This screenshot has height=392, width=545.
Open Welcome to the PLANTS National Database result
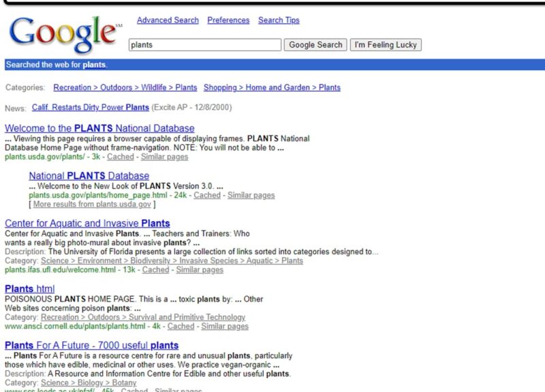click(99, 128)
